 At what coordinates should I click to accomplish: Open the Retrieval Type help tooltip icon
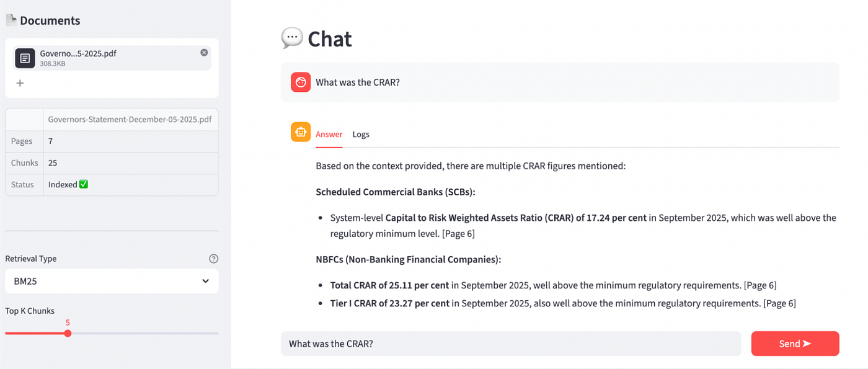pos(213,259)
